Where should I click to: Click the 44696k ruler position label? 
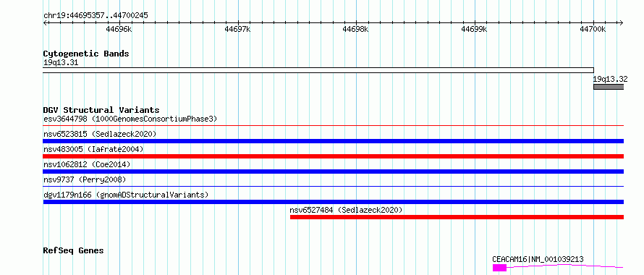pyautogui.click(x=119, y=29)
